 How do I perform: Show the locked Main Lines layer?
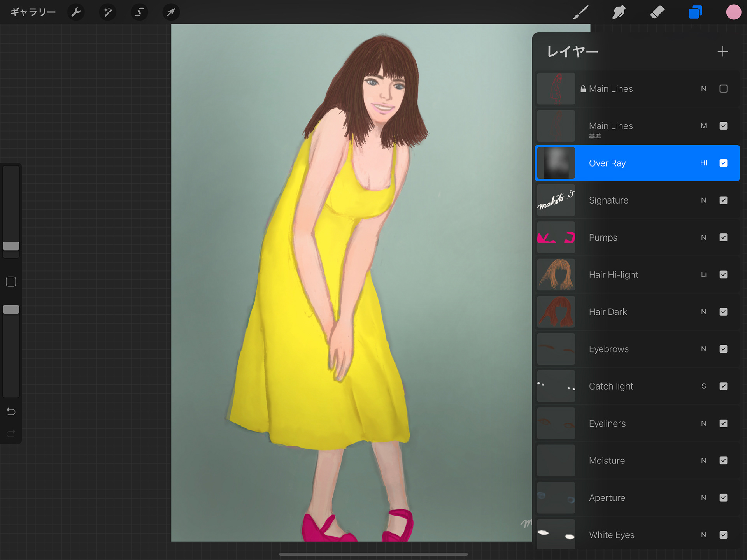point(723,89)
